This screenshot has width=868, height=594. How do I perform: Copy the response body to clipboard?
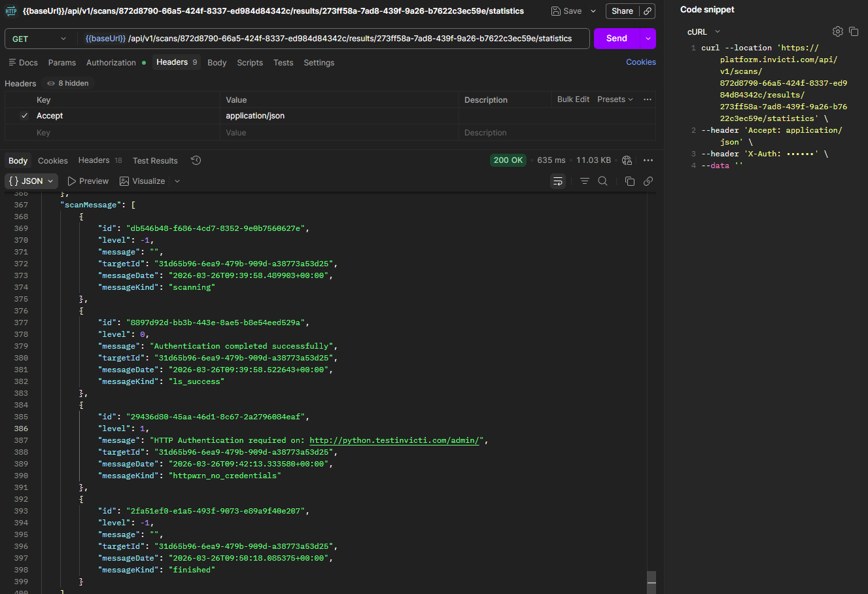(x=629, y=181)
